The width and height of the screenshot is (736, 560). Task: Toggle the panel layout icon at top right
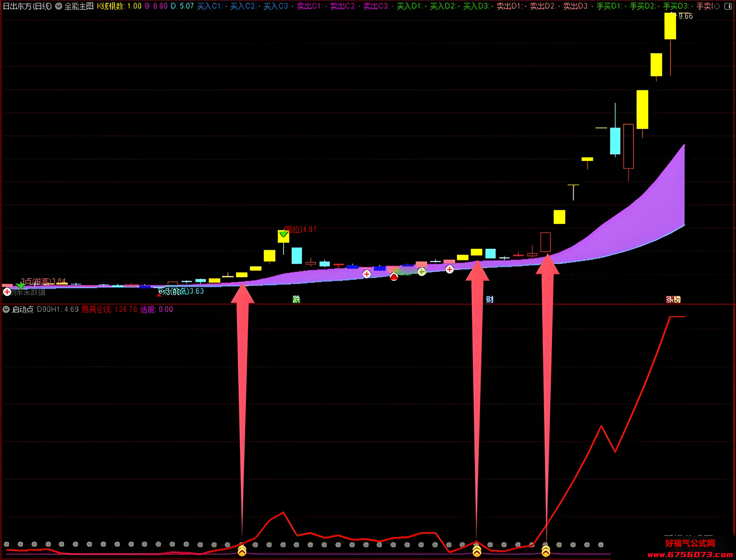[728, 6]
